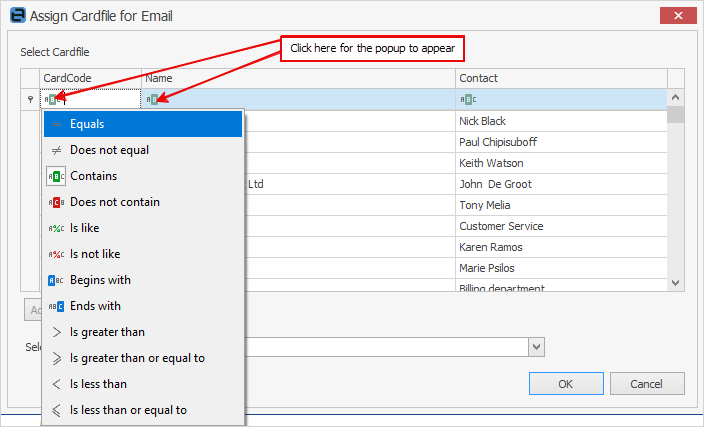Choose Is not like filter option
This screenshot has height=427, width=704.
coord(143,254)
